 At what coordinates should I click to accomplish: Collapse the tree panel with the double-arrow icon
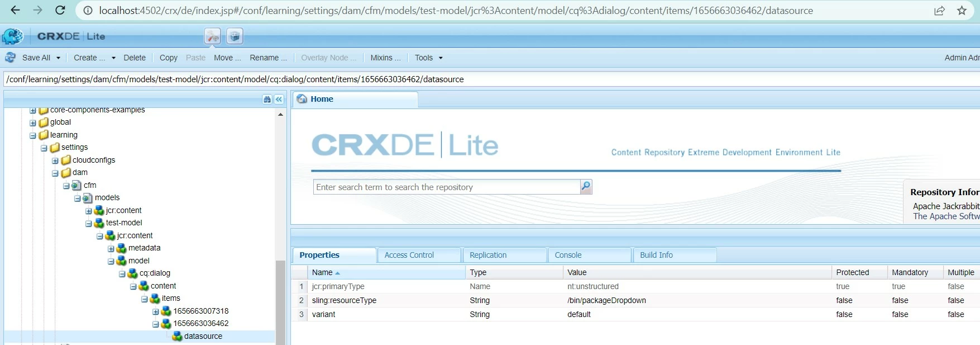coord(279,99)
